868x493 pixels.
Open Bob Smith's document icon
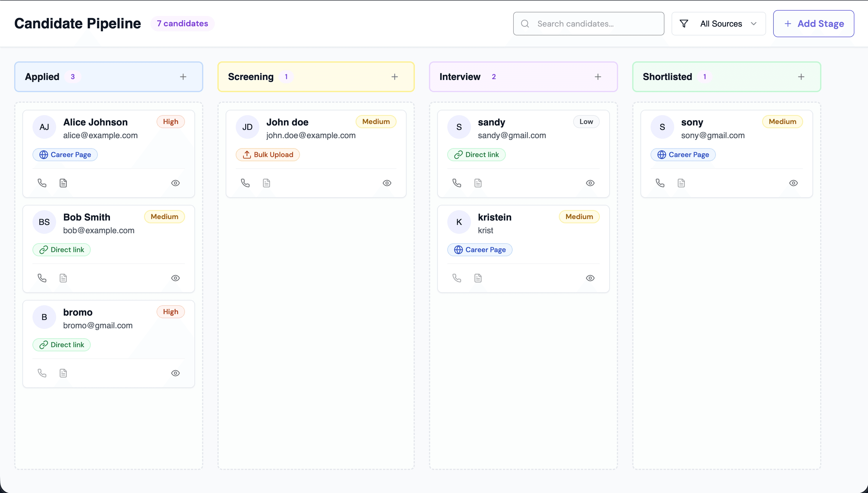click(63, 278)
